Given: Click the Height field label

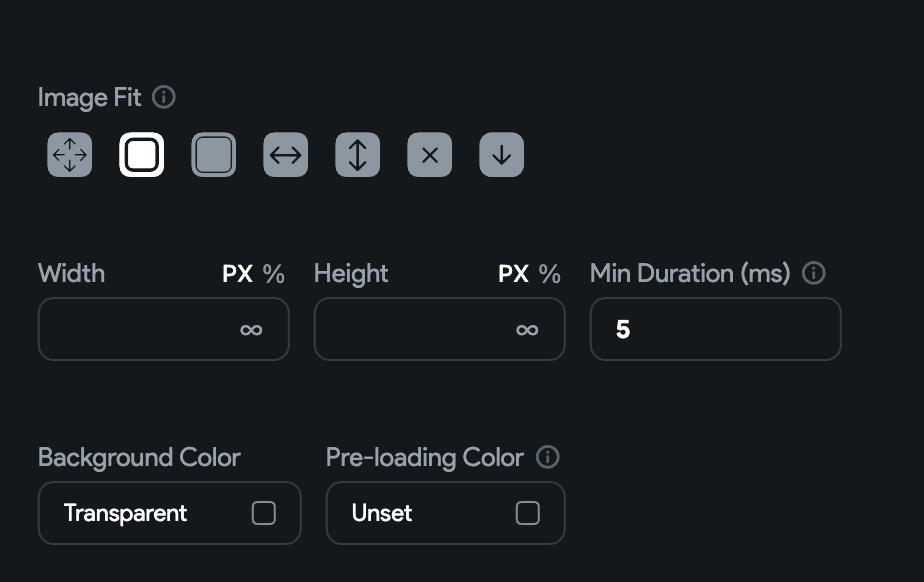Looking at the screenshot, I should 350,273.
